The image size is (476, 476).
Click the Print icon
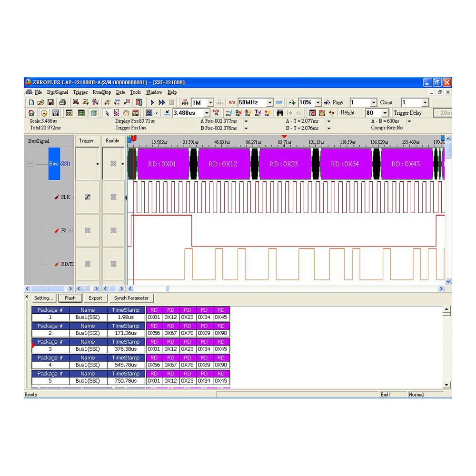pyautogui.click(x=63, y=102)
